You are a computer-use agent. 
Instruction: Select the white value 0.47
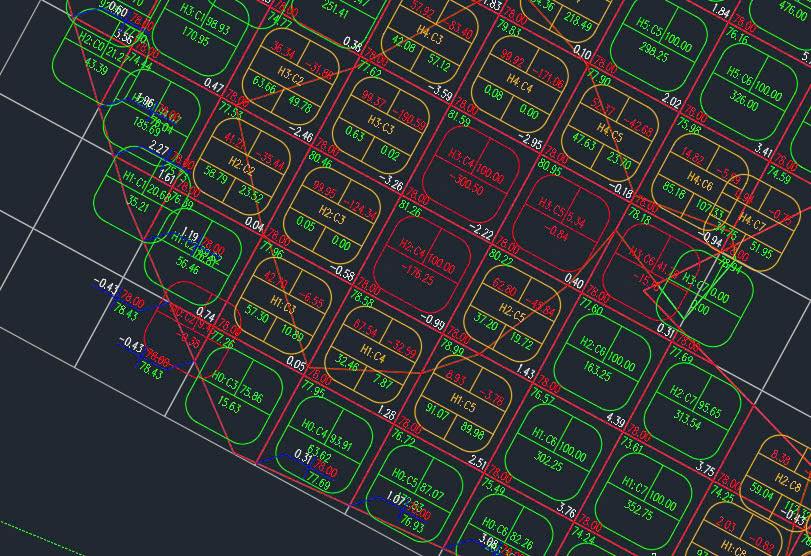(214, 85)
